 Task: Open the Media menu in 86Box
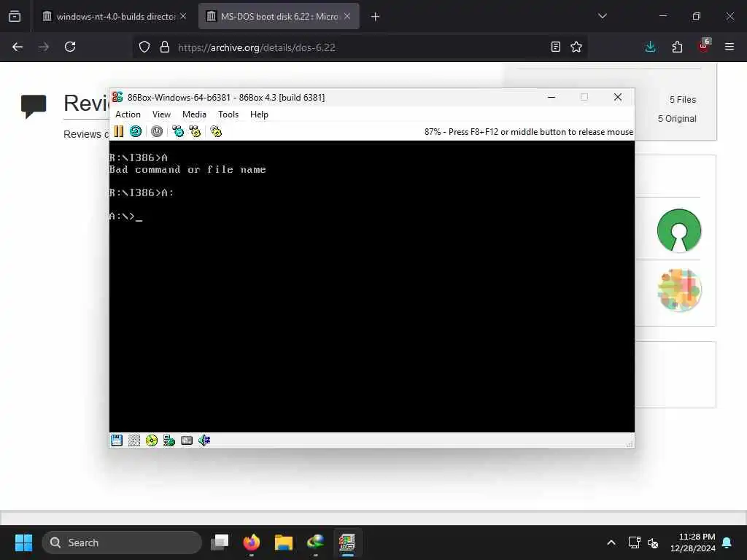(194, 114)
